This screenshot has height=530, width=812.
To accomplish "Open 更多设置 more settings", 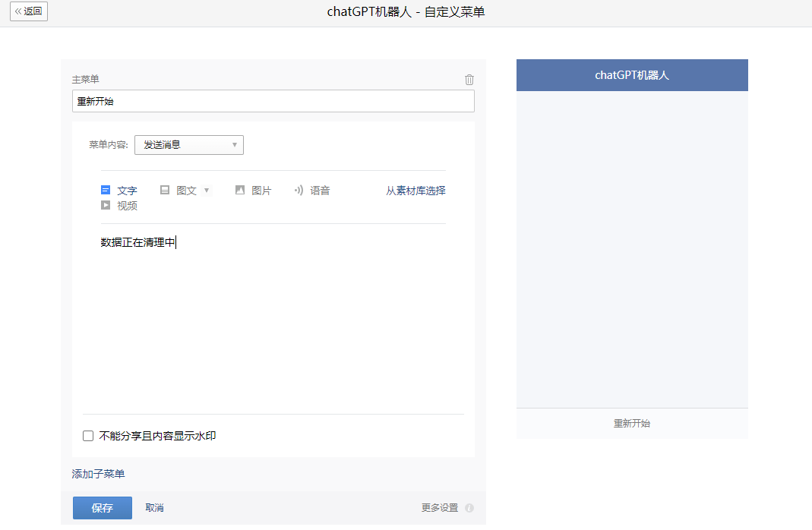I will tap(440, 508).
